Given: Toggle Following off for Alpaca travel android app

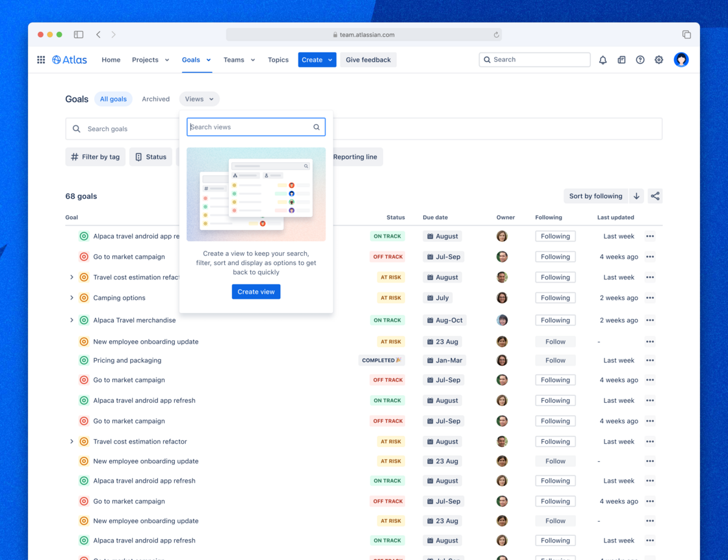Looking at the screenshot, I should (x=555, y=236).
